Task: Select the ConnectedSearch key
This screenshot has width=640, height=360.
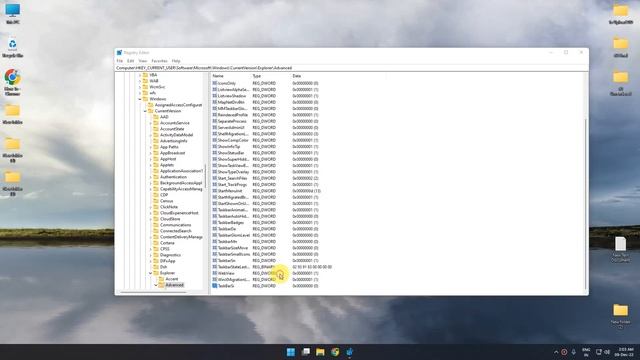Action: pyautogui.click(x=176, y=231)
